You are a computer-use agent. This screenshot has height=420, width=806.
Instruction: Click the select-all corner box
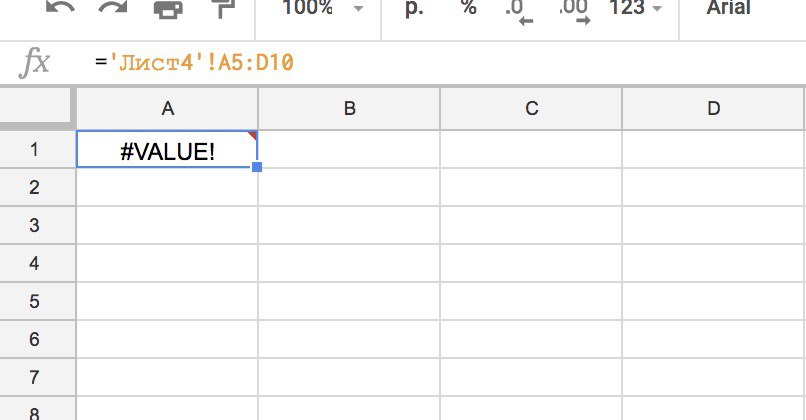pos(37,109)
